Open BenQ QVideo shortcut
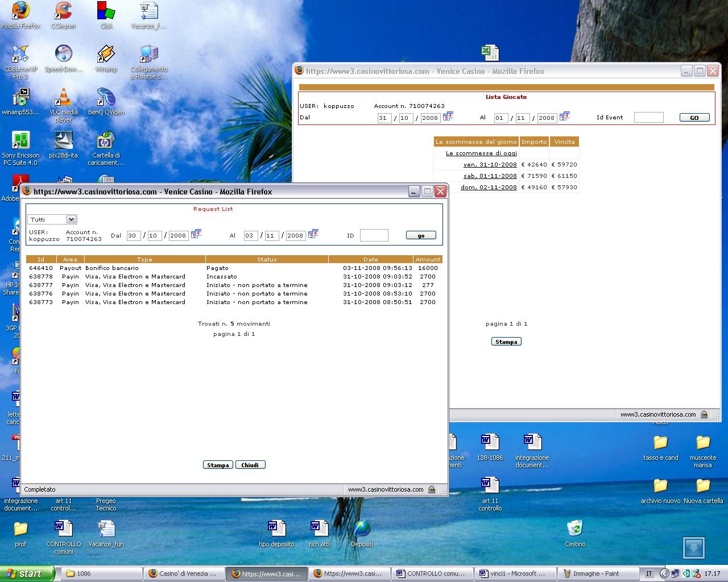The width and height of the screenshot is (728, 582). tap(106, 102)
